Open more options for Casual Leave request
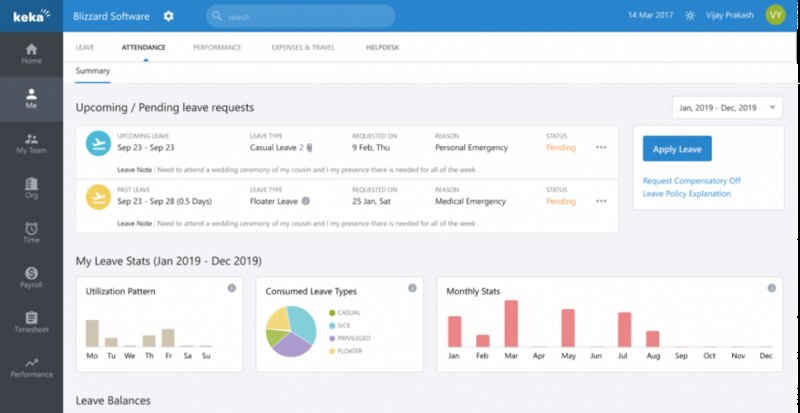The height and width of the screenshot is (413, 800). click(x=601, y=147)
